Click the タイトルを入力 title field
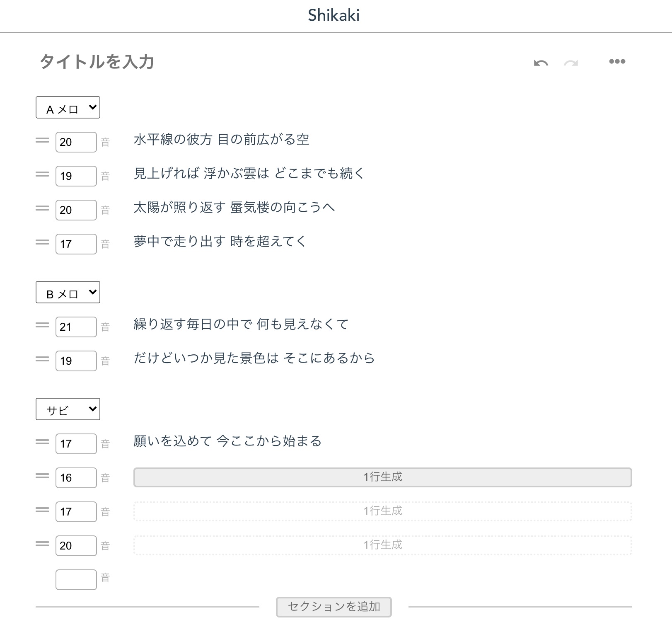 [x=97, y=62]
